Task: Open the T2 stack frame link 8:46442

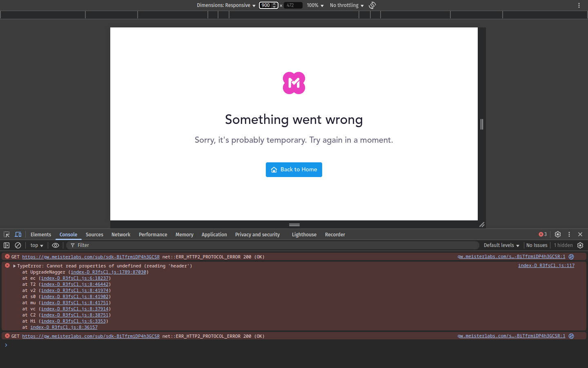Action: pos(75,284)
